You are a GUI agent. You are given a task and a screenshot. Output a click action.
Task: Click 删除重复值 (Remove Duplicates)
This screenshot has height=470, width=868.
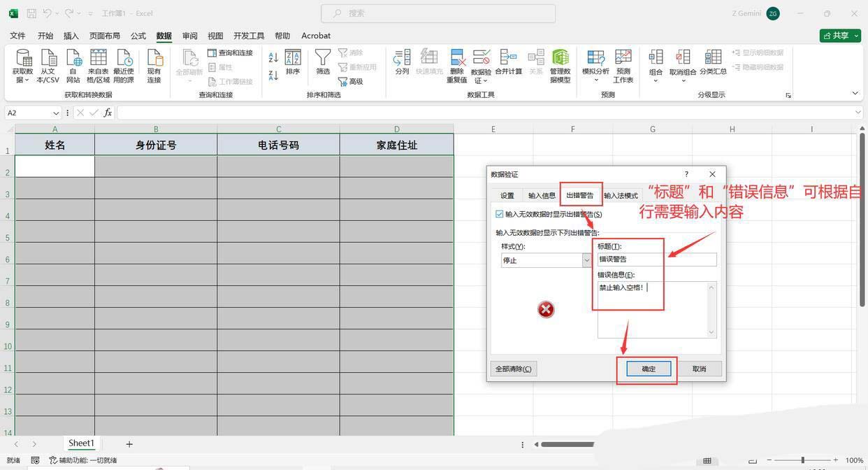coord(456,66)
